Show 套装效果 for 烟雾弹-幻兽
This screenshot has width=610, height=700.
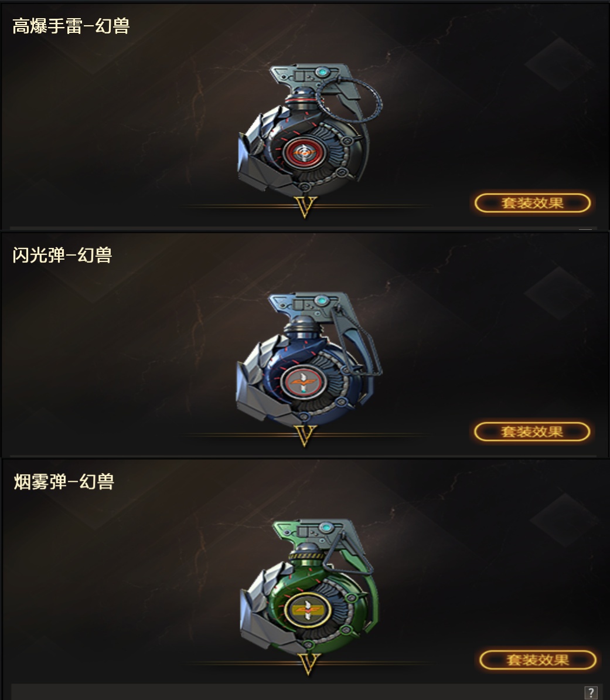(538, 660)
